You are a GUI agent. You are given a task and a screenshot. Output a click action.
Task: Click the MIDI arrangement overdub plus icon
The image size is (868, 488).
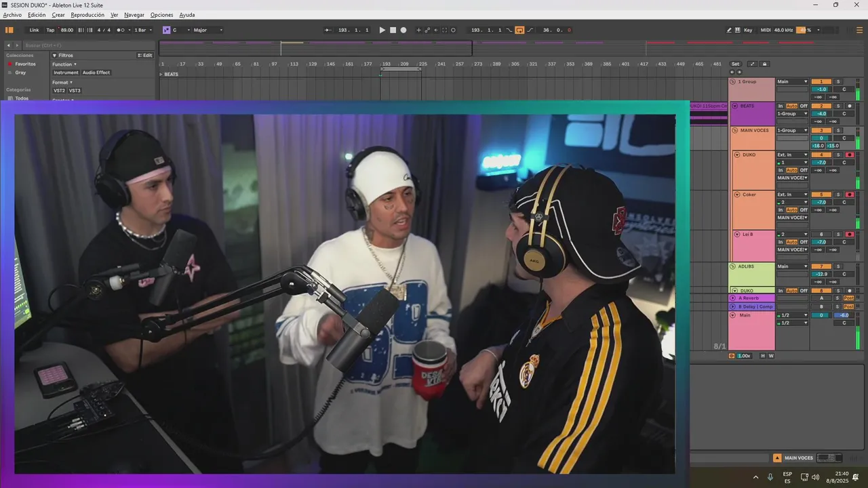click(418, 30)
